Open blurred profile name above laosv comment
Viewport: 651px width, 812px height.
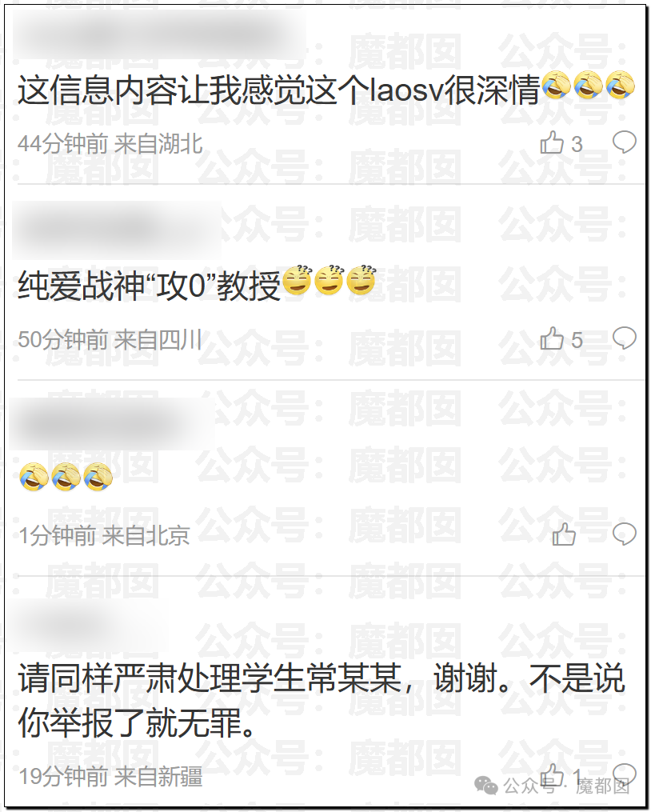point(158,35)
